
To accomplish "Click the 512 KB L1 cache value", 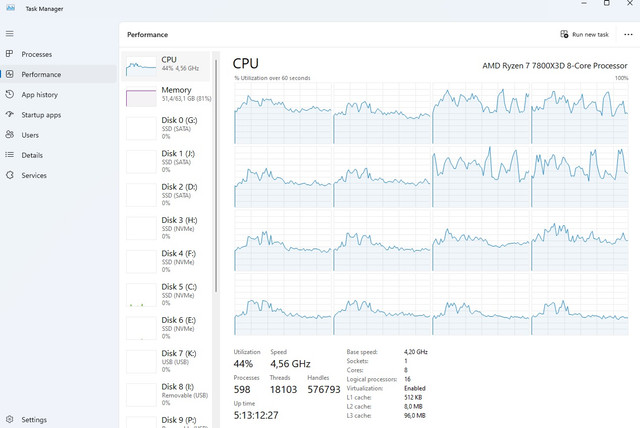I will (413, 397).
